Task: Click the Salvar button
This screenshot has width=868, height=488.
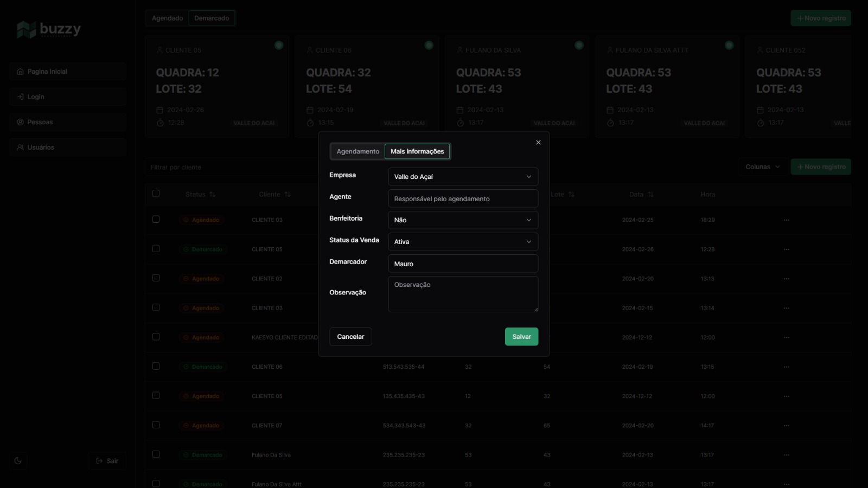Action: (521, 337)
